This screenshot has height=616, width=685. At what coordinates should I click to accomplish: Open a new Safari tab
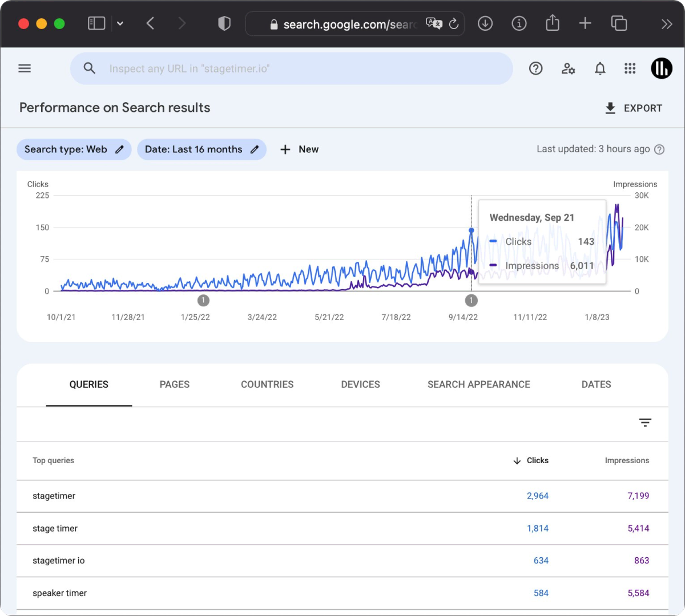coord(585,23)
